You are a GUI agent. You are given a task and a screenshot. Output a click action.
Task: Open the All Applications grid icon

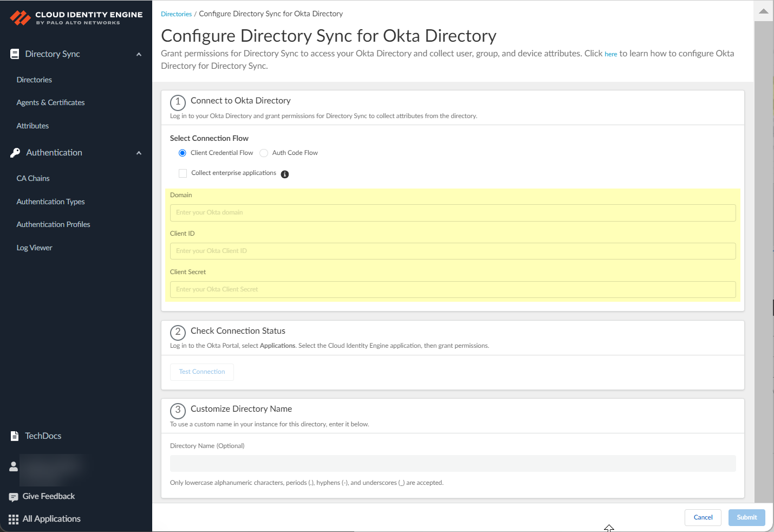coord(14,520)
